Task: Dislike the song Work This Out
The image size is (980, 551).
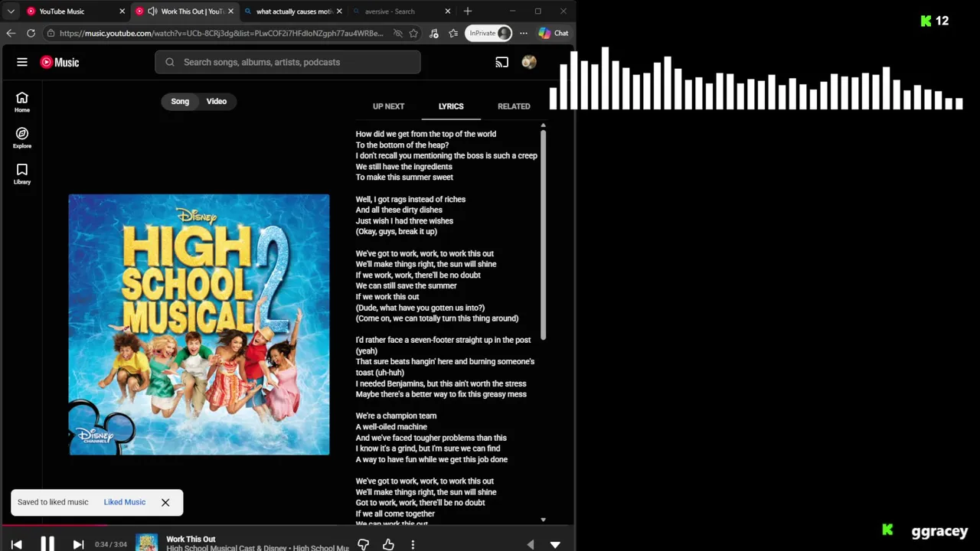Action: tap(364, 544)
